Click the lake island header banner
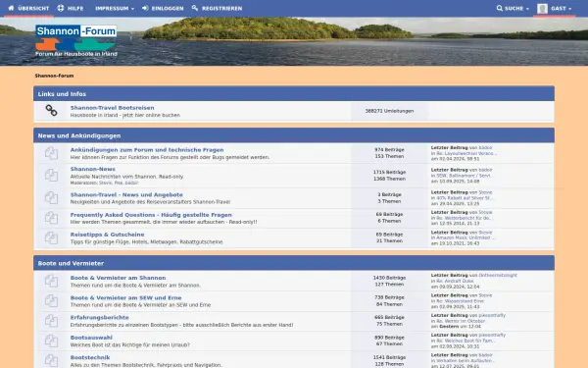Viewport: 588px width, 368px height. (294, 41)
